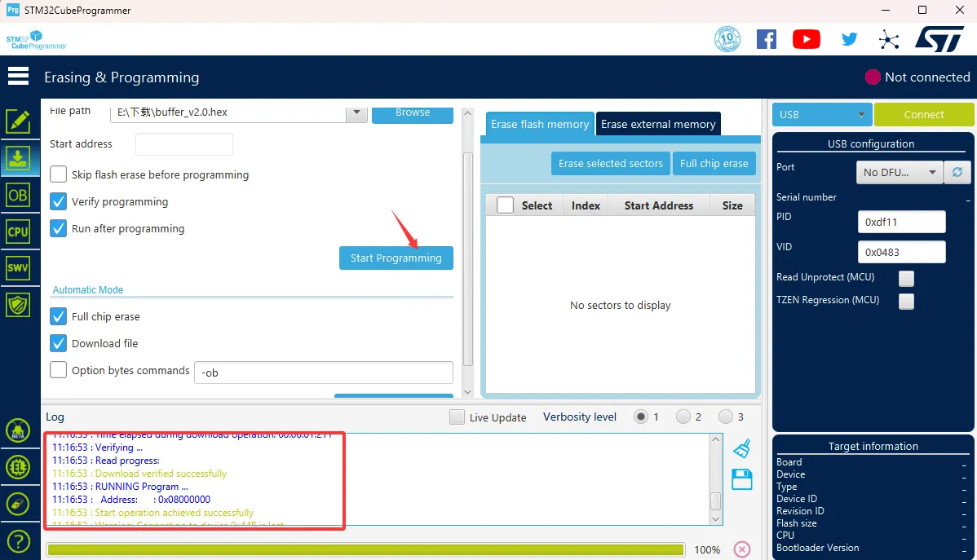Enable Skip flash erase before programming

tap(59, 174)
